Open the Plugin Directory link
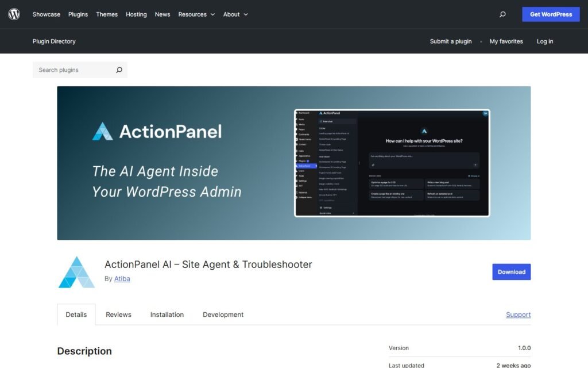The image size is (588, 368). click(54, 41)
